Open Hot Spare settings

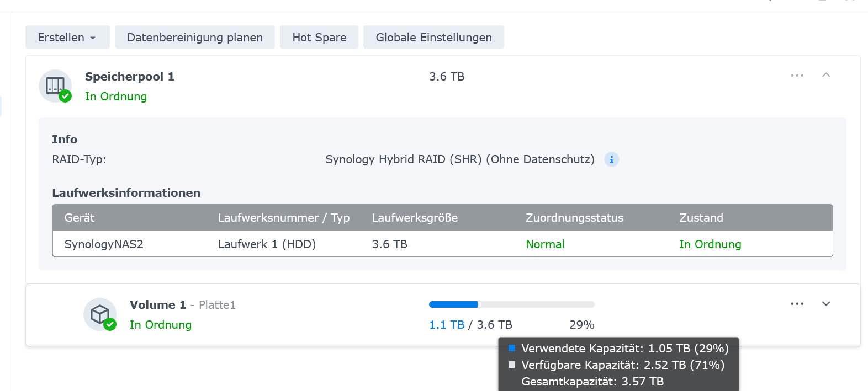(319, 37)
